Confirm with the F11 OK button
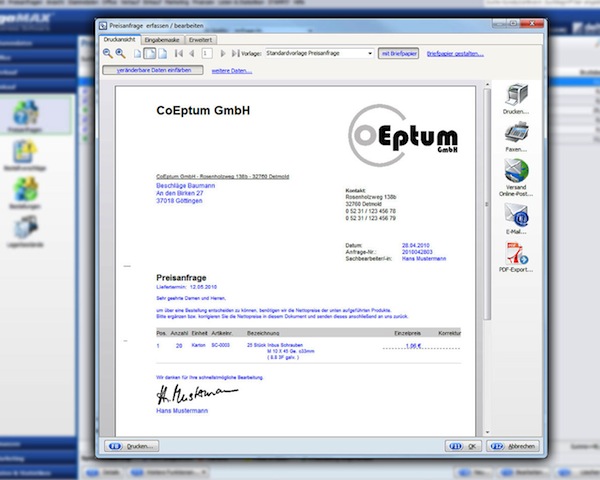Image resolution: width=600 pixels, height=480 pixels. [x=463, y=446]
